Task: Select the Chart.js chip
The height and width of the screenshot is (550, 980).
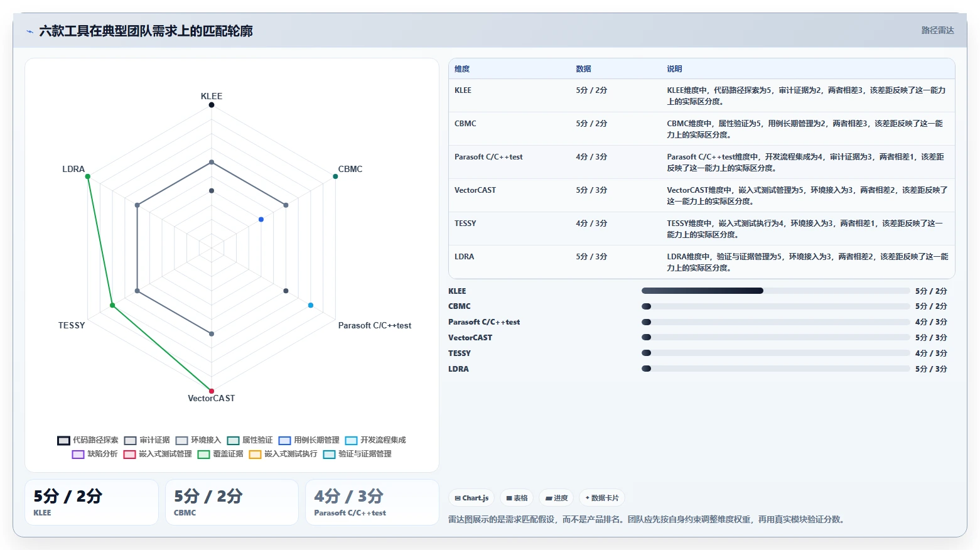Action: click(x=471, y=498)
